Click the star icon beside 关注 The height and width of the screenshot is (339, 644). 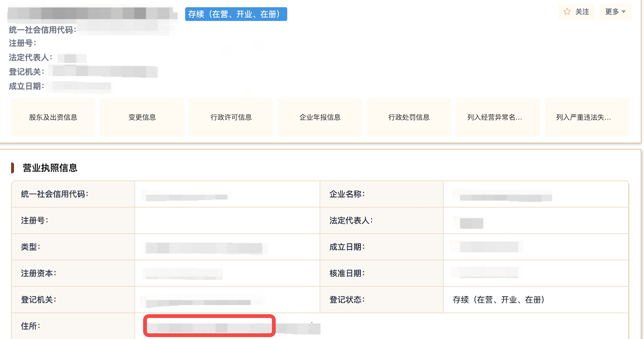click(567, 12)
